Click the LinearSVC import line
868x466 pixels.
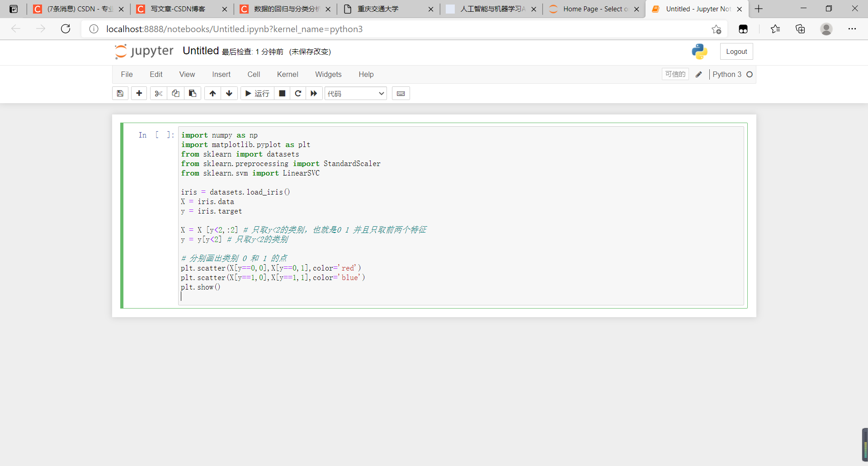coord(250,173)
